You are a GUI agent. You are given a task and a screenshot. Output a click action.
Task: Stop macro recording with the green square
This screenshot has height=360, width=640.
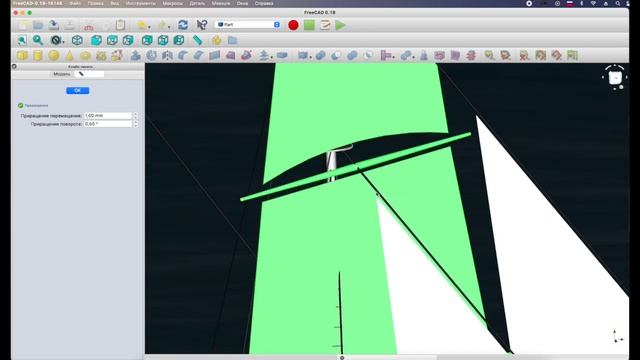coord(309,25)
